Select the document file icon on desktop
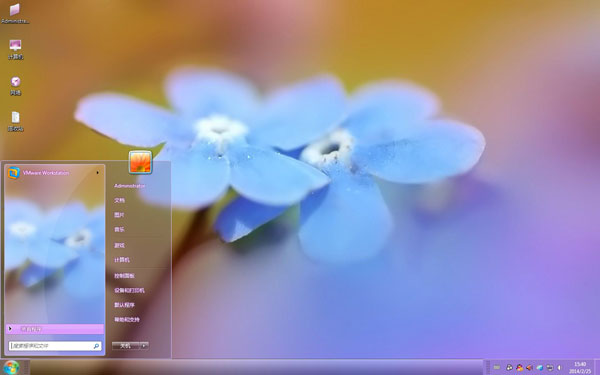The width and height of the screenshot is (600, 375). point(15,121)
